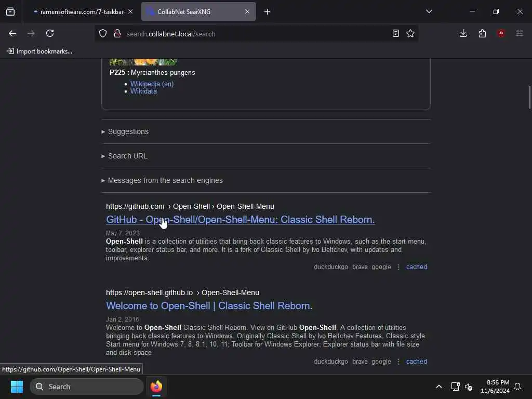
Task: Click https://open-shell.github.io result URL text
Action: point(149,292)
